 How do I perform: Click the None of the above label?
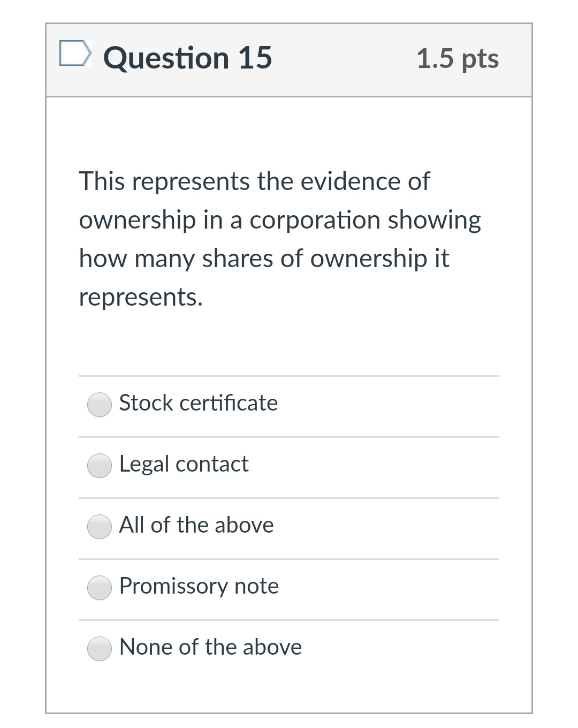(x=210, y=647)
